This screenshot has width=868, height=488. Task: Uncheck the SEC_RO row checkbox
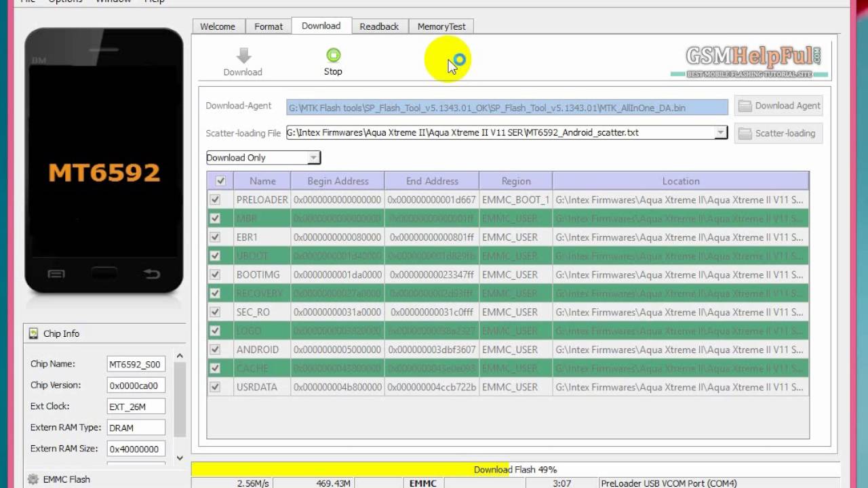point(215,312)
